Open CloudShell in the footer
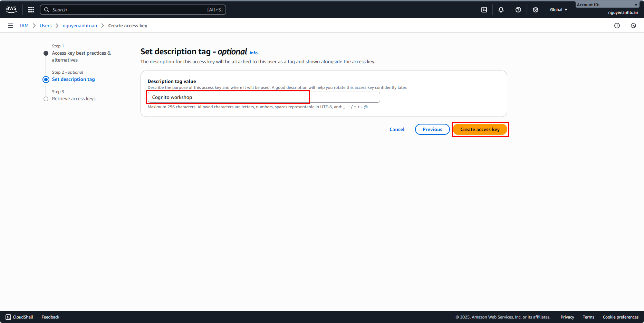 [x=20, y=317]
